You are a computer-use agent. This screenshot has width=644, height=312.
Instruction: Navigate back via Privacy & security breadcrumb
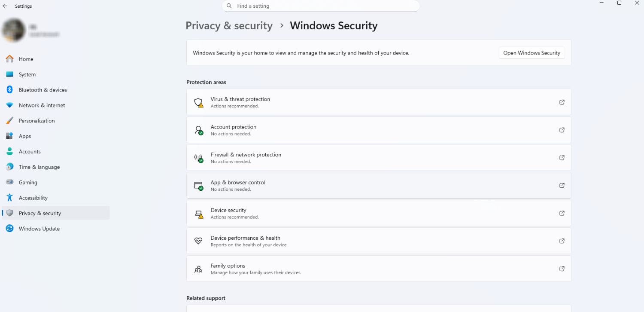click(x=229, y=26)
